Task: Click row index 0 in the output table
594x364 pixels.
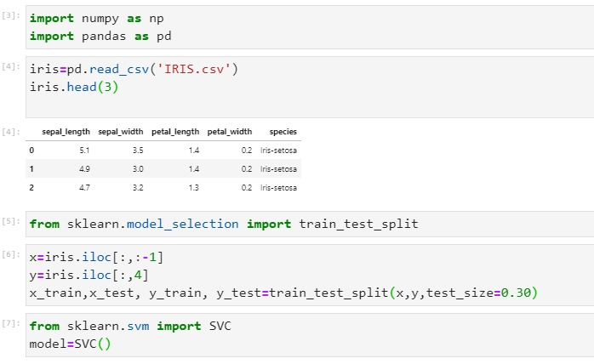Action: point(31,151)
